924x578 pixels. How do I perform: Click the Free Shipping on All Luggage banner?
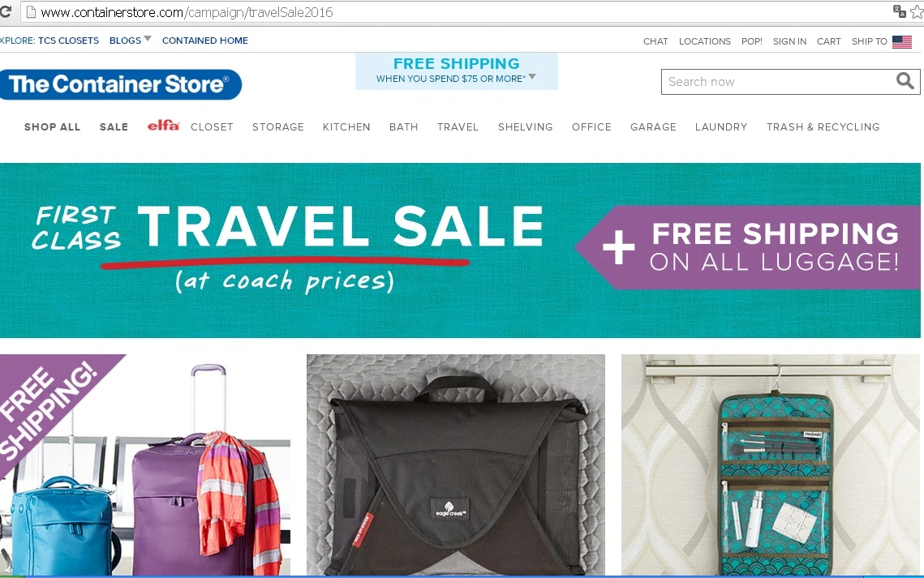click(749, 247)
